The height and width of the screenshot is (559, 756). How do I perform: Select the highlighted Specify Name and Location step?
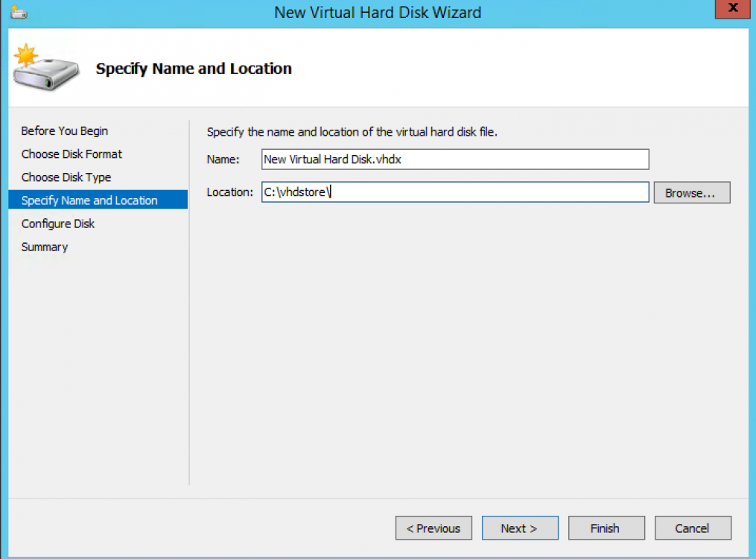(x=89, y=200)
